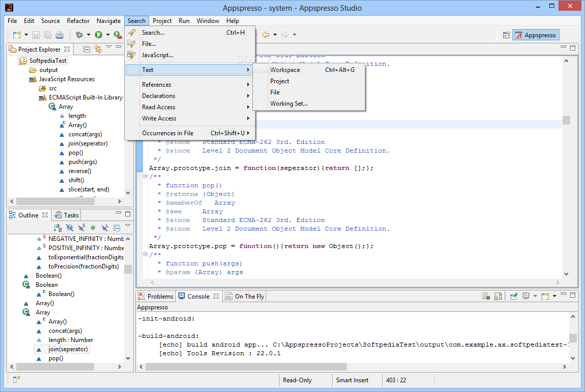Toggle Hide Static Members in Outline
Screen dimensions: 585x392
click(81, 228)
